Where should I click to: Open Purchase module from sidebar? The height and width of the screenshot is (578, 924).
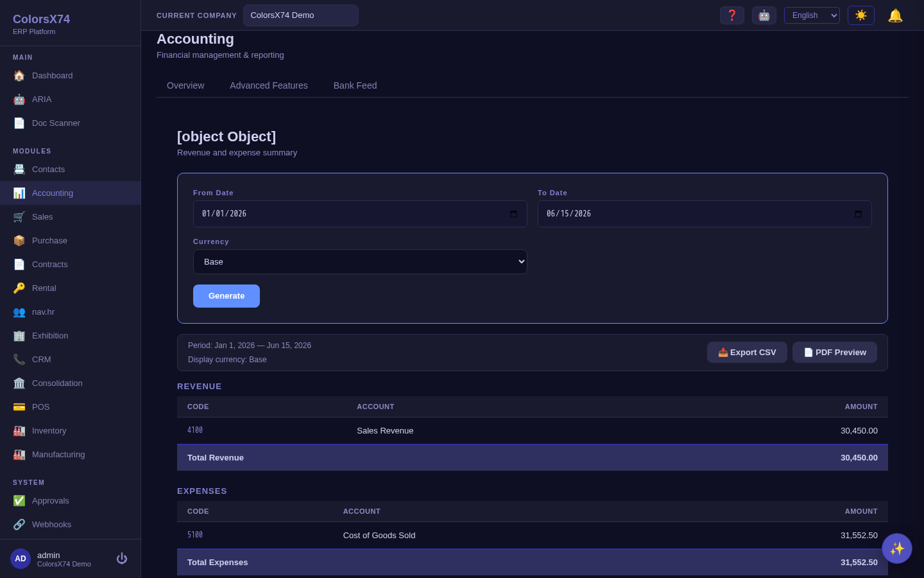point(70,241)
